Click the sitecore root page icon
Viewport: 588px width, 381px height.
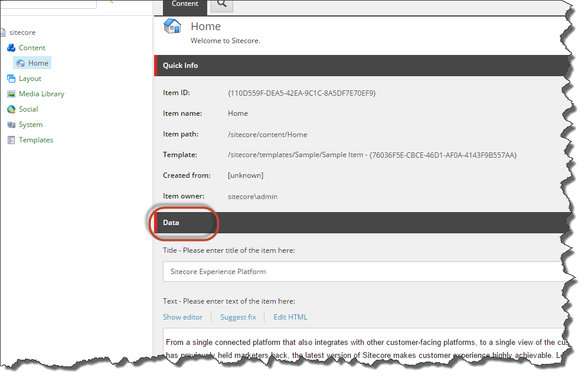[x=2, y=32]
